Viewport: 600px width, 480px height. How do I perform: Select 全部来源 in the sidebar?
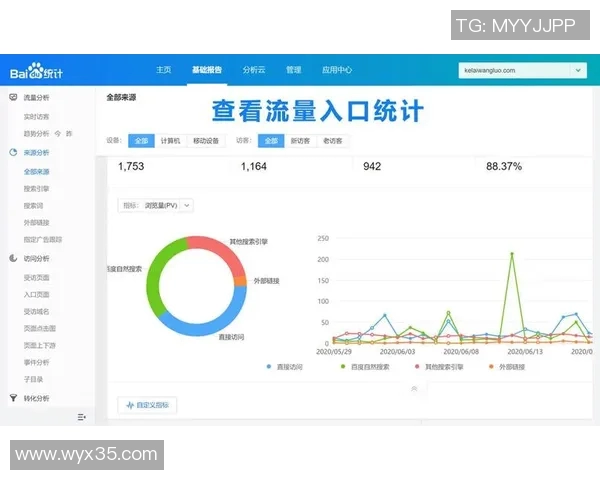coord(36,171)
